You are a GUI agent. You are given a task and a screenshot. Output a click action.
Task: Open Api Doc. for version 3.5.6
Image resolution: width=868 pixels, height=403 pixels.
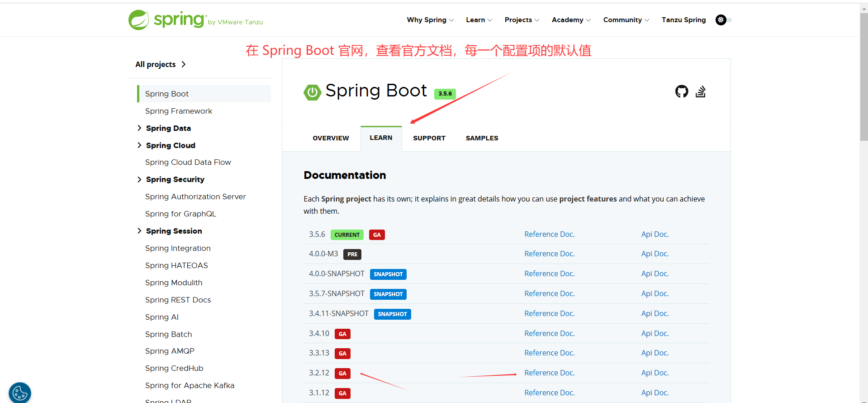(x=655, y=234)
